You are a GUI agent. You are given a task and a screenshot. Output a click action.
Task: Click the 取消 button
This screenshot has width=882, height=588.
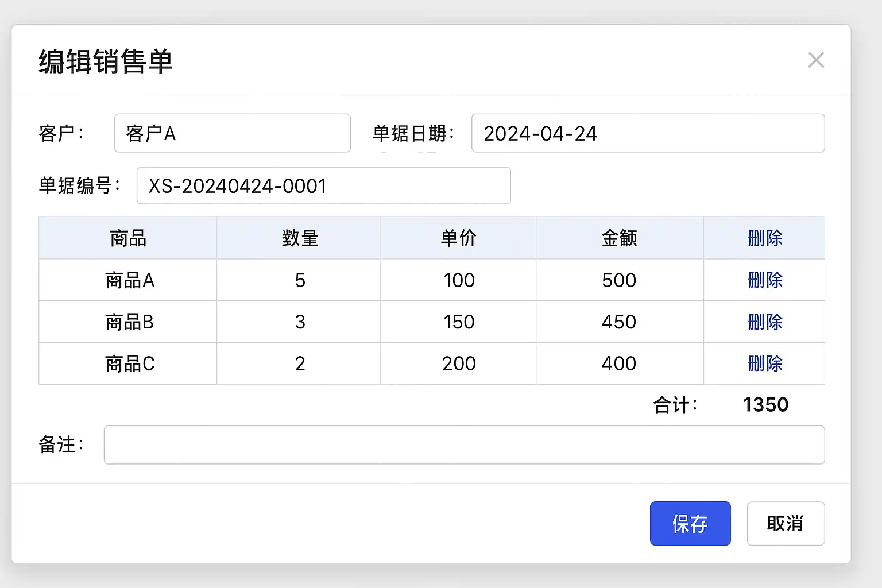tap(785, 523)
